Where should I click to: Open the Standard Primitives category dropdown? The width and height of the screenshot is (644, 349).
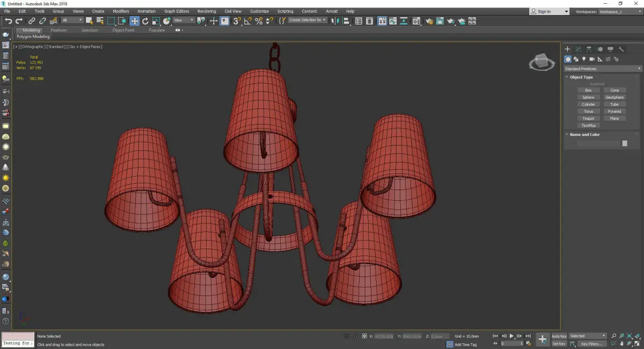click(602, 69)
